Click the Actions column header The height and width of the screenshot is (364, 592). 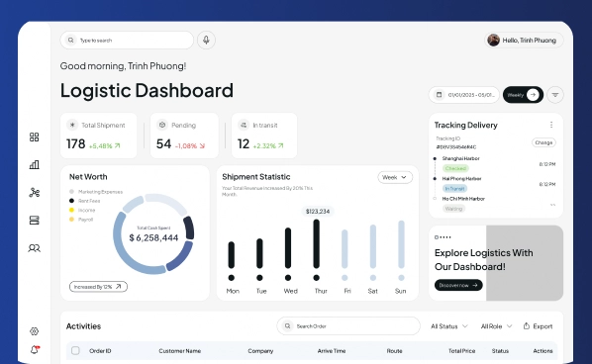pos(543,351)
